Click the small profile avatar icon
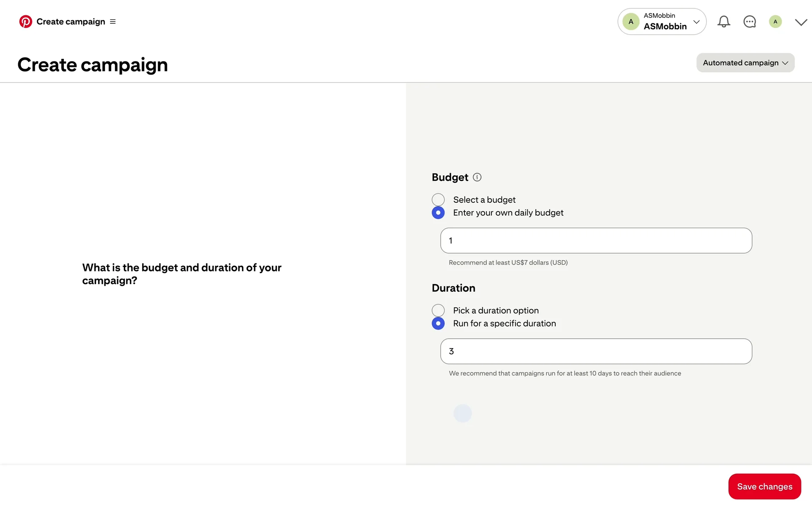812x508 pixels. tap(775, 22)
